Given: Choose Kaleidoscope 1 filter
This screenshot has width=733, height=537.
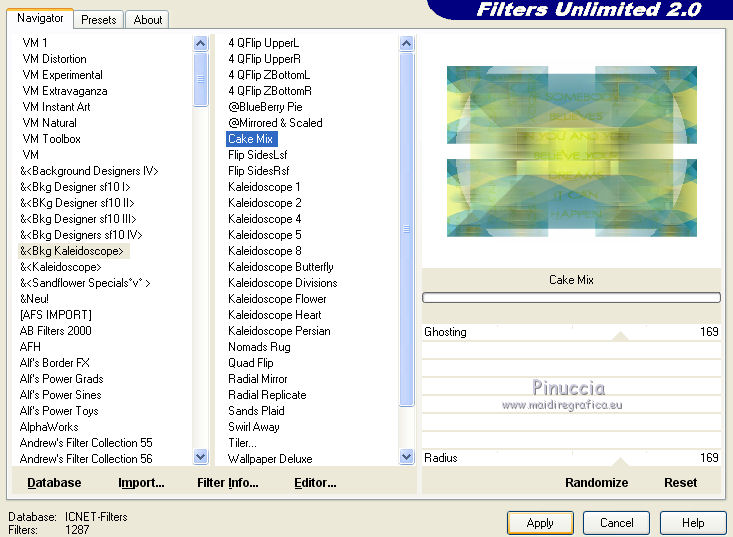Looking at the screenshot, I should click(x=264, y=186).
